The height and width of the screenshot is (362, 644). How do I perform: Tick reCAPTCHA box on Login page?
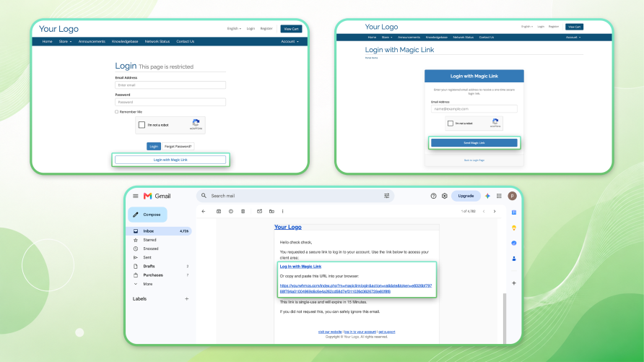pyautogui.click(x=142, y=125)
